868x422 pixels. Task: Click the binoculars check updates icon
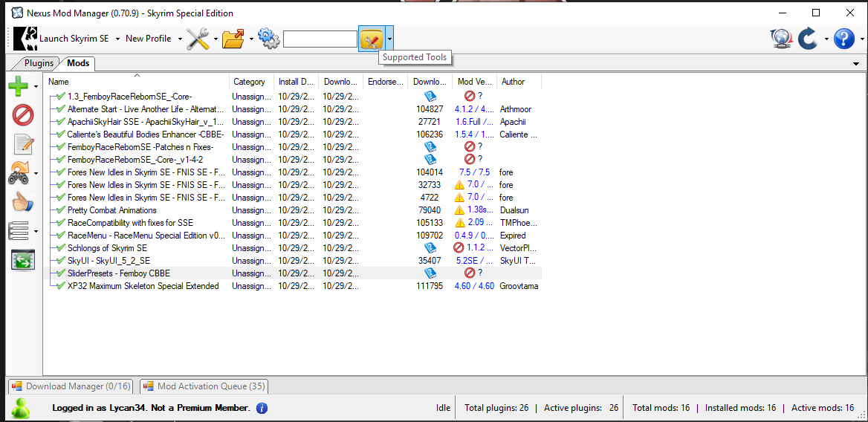pos(20,173)
